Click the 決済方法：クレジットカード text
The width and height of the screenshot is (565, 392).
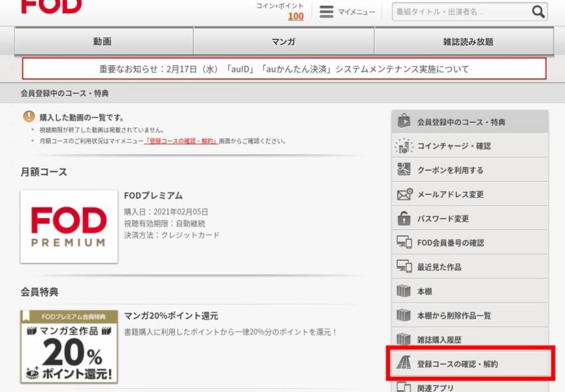click(x=171, y=235)
